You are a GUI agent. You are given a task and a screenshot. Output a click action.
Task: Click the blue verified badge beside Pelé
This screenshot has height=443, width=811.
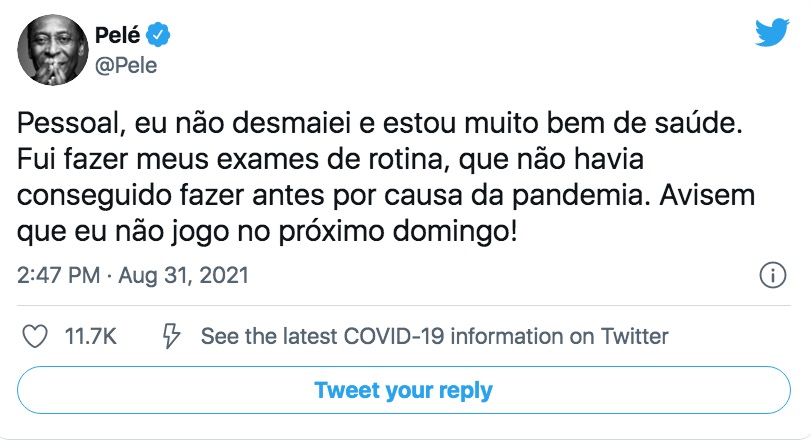(159, 37)
